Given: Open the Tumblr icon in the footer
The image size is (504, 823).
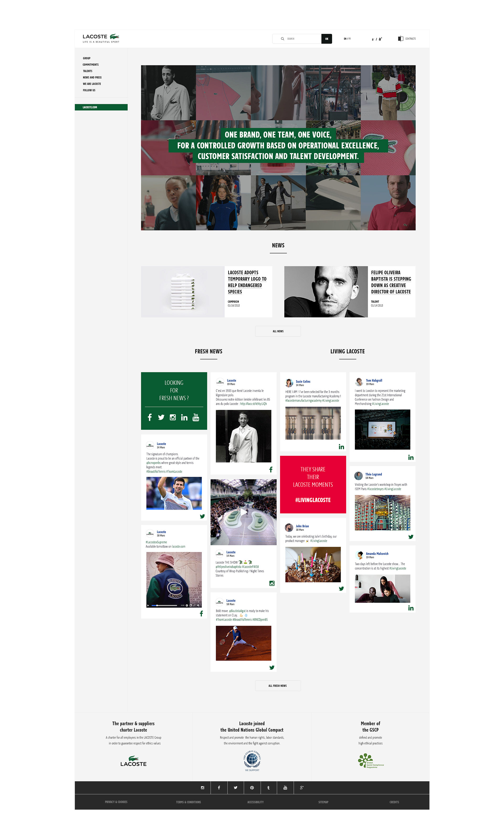Looking at the screenshot, I should tap(269, 788).
